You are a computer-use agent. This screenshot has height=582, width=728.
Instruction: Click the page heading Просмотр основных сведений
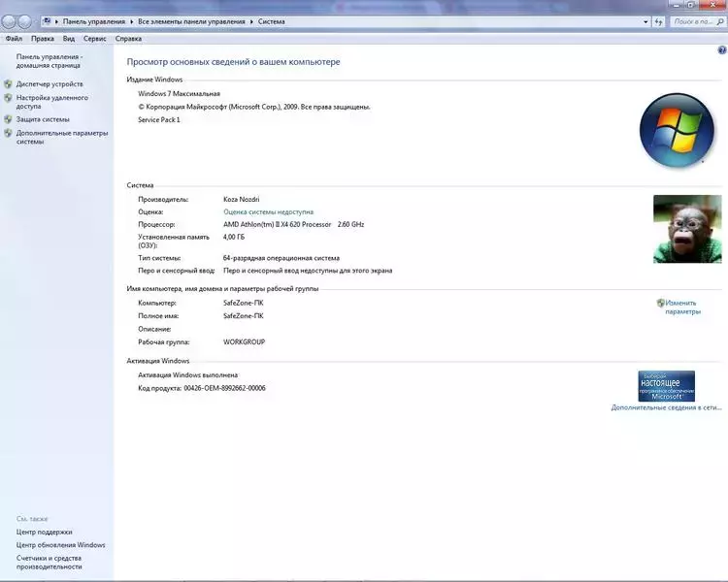click(233, 62)
